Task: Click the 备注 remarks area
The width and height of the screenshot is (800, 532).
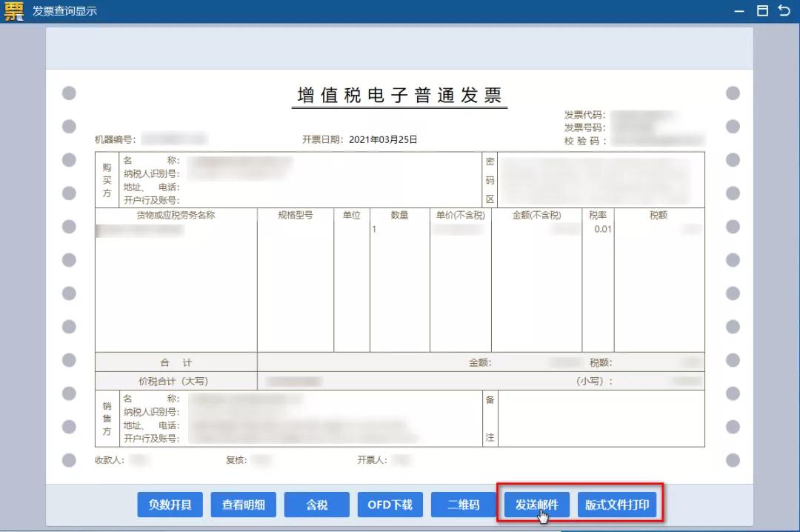Action: pyautogui.click(x=600, y=418)
